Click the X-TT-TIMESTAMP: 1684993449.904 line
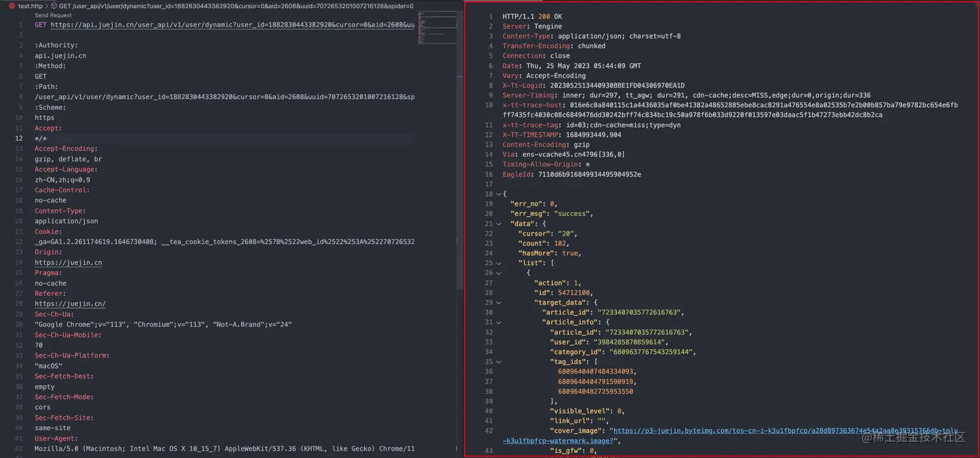 (562, 135)
